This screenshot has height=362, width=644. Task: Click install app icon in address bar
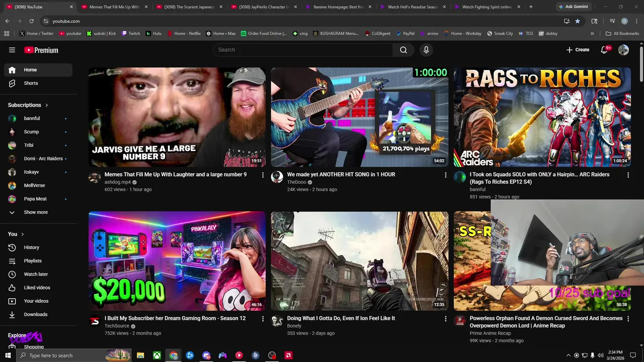(x=567, y=21)
